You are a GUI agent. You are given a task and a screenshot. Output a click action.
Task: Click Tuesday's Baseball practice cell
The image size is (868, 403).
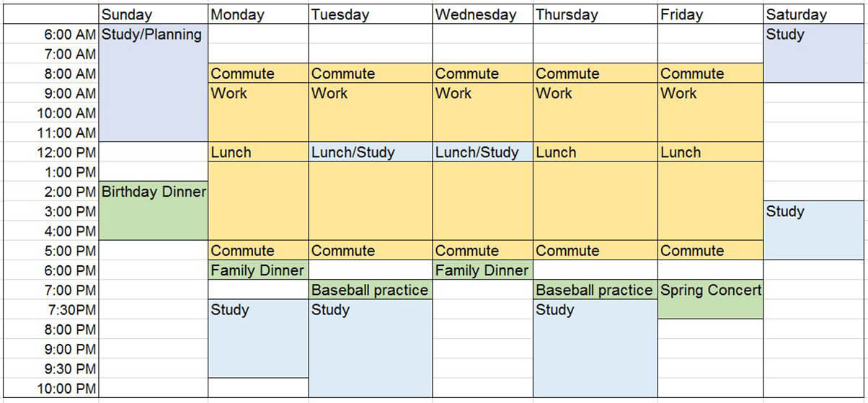point(371,290)
